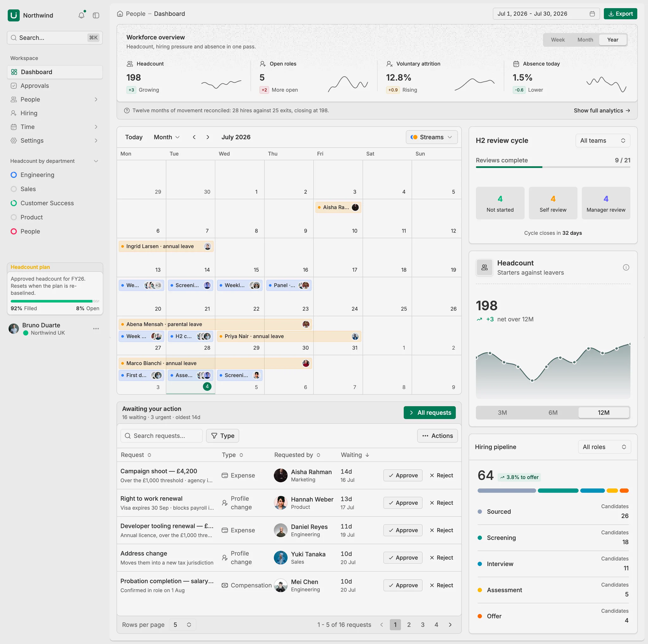Screen dimensions: 648x644
Task: Select the 3M headcount range tab
Action: [502, 412]
